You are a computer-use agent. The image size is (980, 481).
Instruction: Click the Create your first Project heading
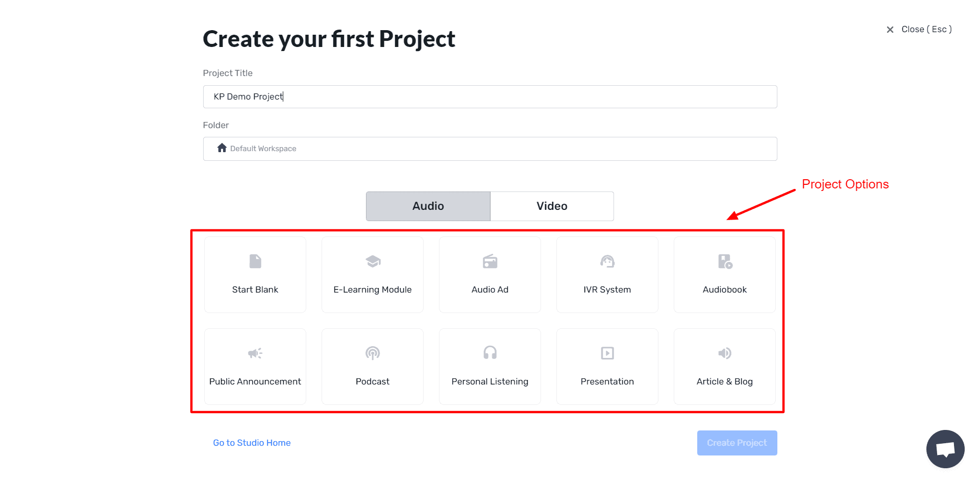[x=329, y=39]
